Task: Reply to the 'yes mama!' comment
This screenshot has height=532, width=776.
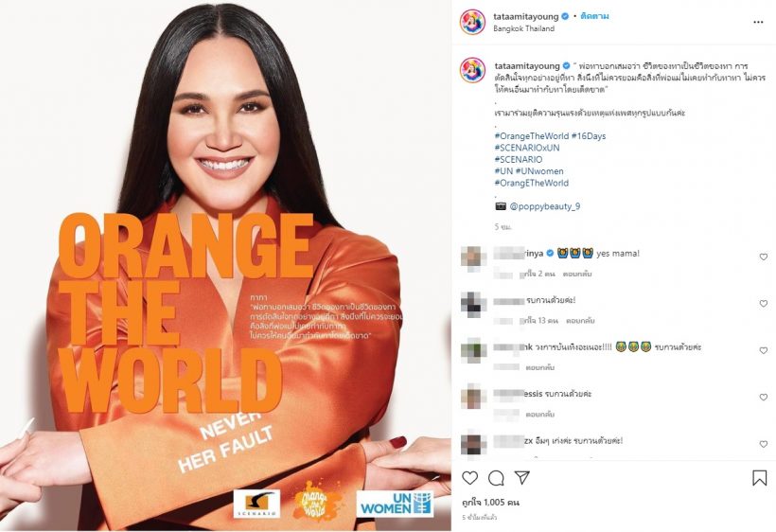Action: (x=577, y=274)
